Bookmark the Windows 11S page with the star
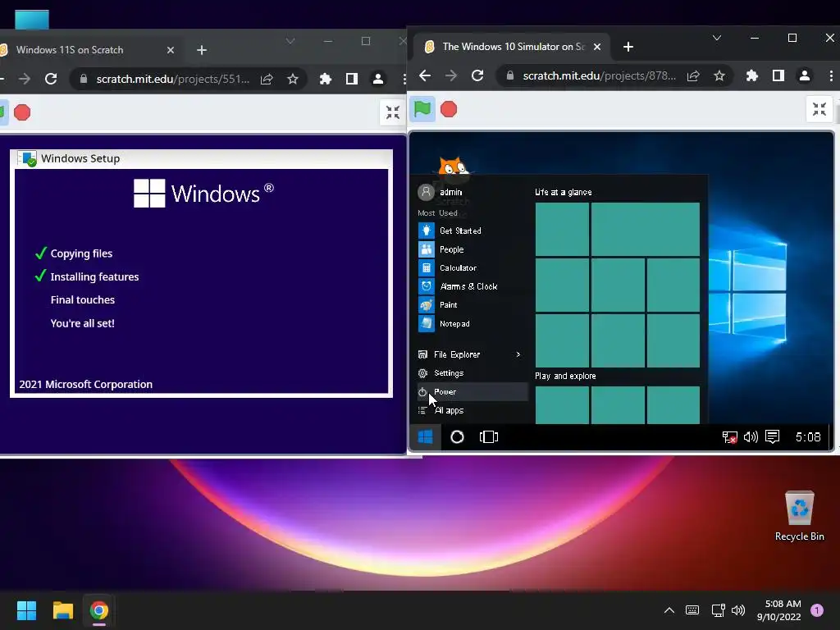840x630 pixels. pyautogui.click(x=293, y=79)
